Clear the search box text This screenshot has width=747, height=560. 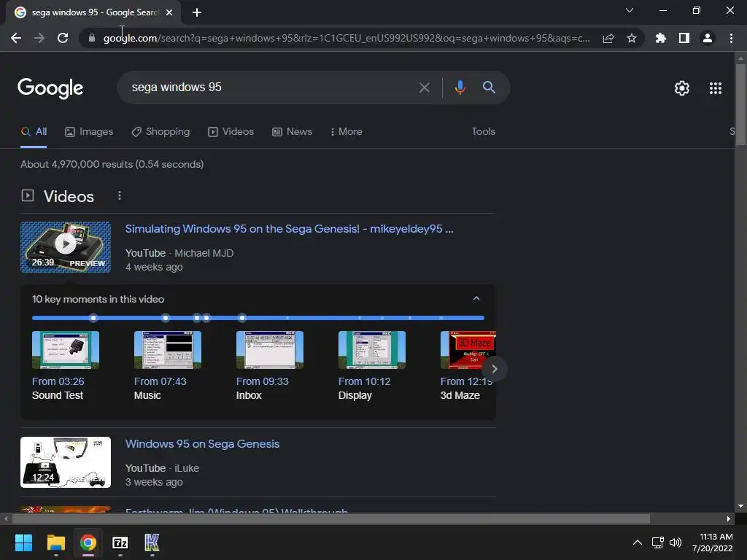pyautogui.click(x=424, y=87)
